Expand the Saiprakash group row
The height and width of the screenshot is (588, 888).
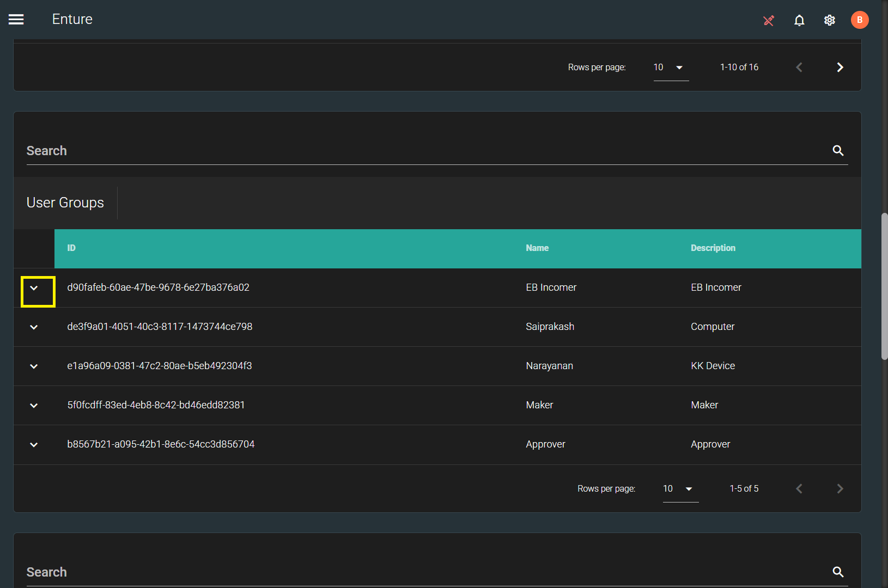(x=34, y=327)
